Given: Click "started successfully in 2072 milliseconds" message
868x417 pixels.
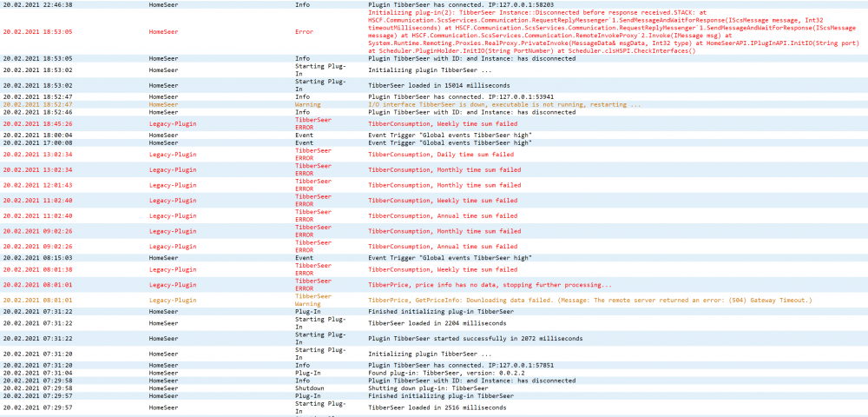Looking at the screenshot, I should click(475, 338).
